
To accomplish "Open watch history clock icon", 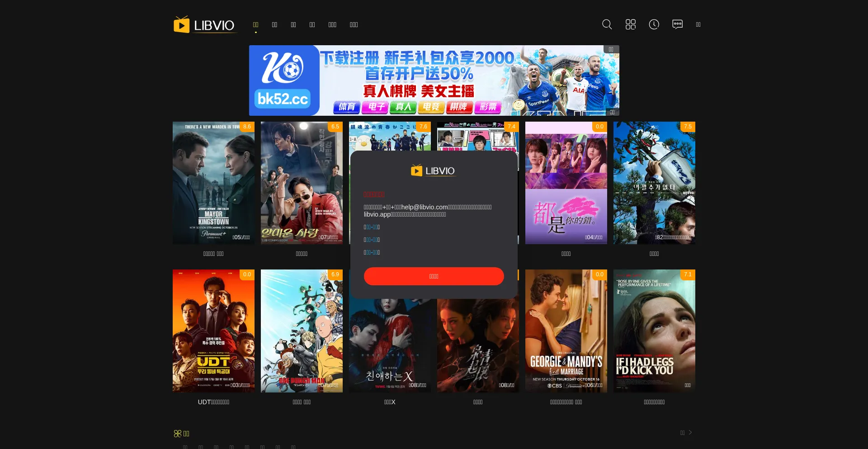I will tap(654, 24).
